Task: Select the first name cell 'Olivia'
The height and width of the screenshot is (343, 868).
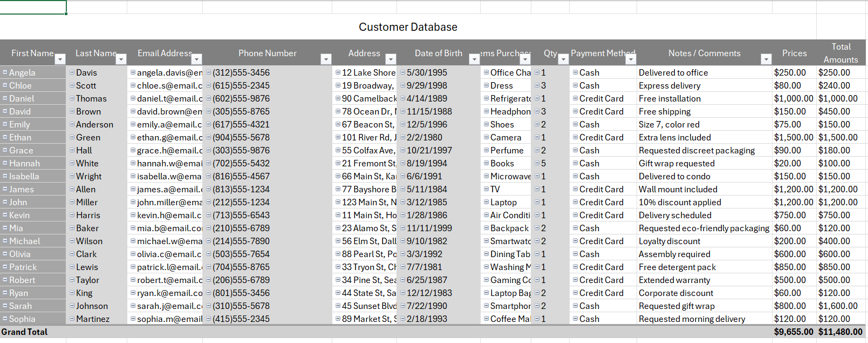Action: [x=33, y=254]
